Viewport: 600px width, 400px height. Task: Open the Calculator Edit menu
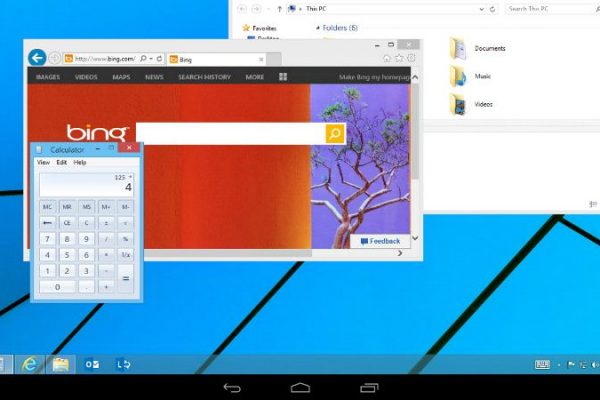[x=62, y=162]
